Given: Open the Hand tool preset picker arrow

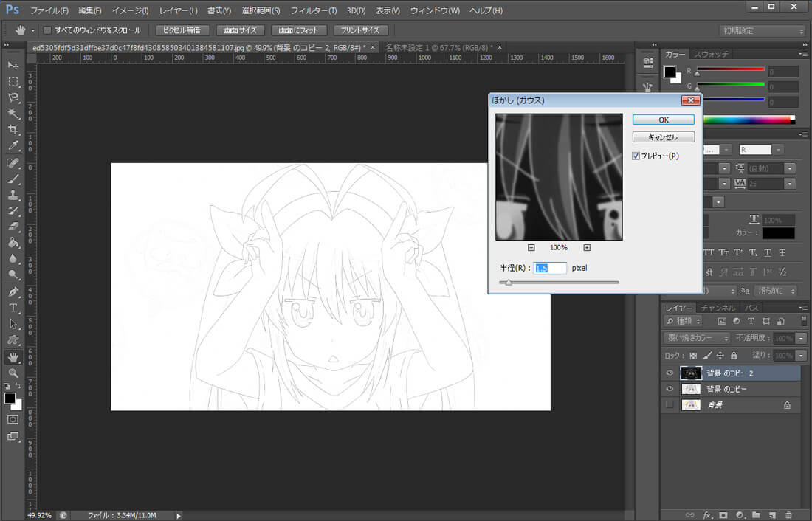Looking at the screenshot, I should pyautogui.click(x=32, y=30).
